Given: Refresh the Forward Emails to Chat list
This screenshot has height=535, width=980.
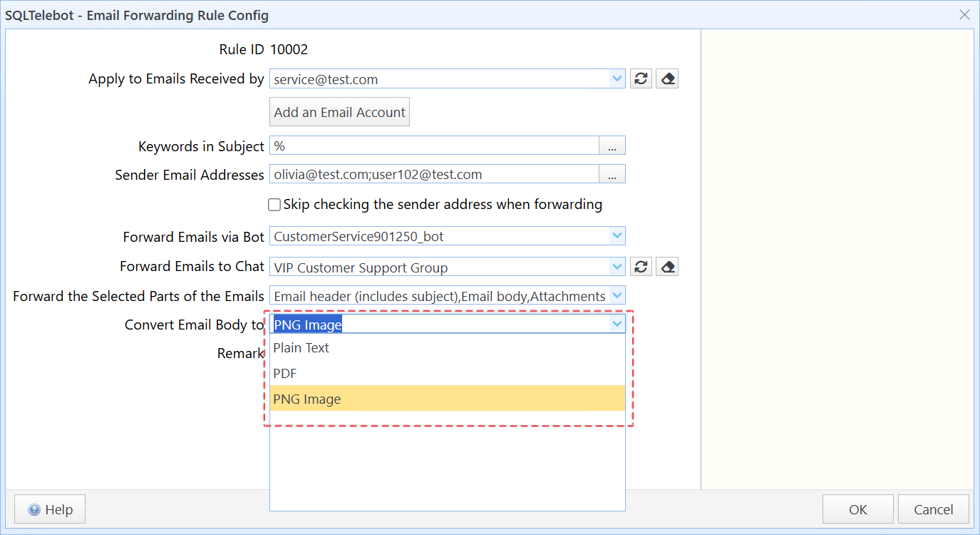Looking at the screenshot, I should 641,267.
